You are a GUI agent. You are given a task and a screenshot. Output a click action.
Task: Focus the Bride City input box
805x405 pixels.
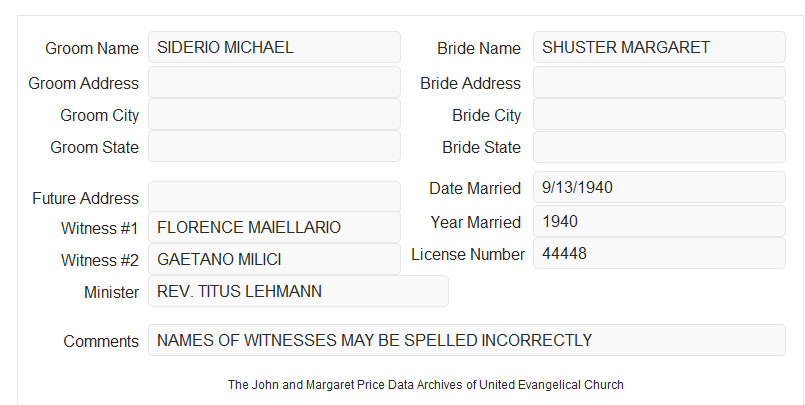(x=659, y=114)
